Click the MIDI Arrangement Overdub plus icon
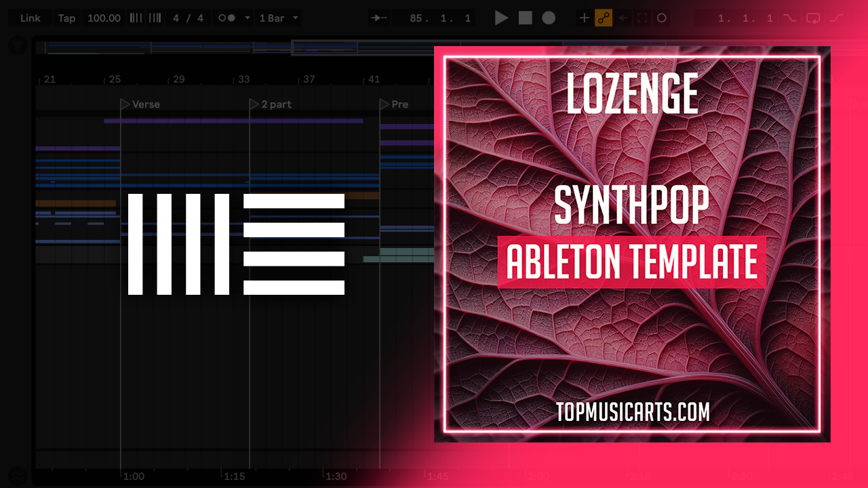Viewport: 868px width, 488px height. point(584,18)
